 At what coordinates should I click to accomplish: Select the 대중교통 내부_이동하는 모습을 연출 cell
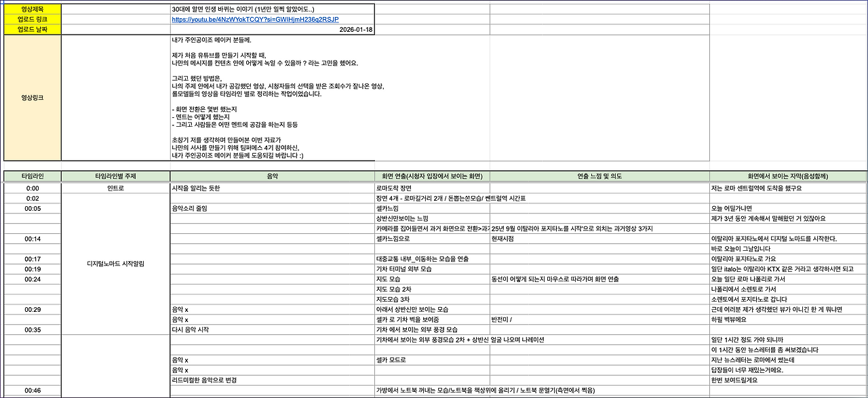[432, 259]
